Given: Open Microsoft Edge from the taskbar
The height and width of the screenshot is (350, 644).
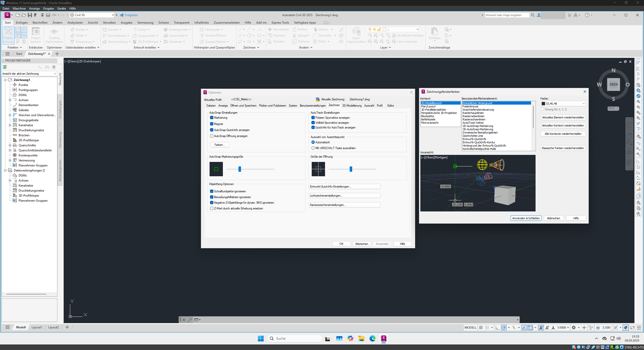Looking at the screenshot, I should (372, 338).
